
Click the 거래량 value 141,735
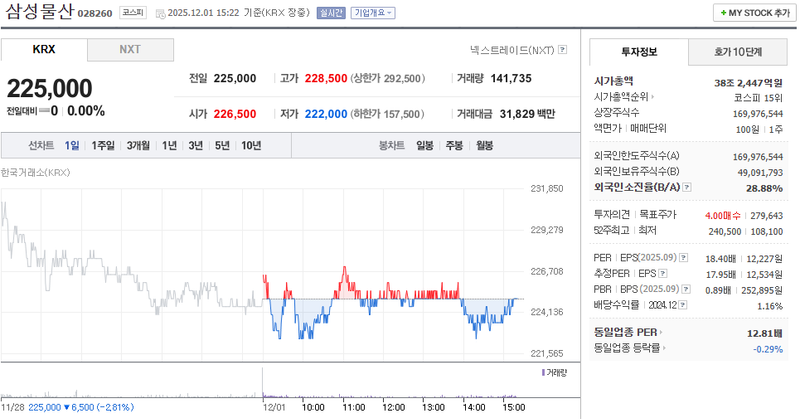coord(511,79)
